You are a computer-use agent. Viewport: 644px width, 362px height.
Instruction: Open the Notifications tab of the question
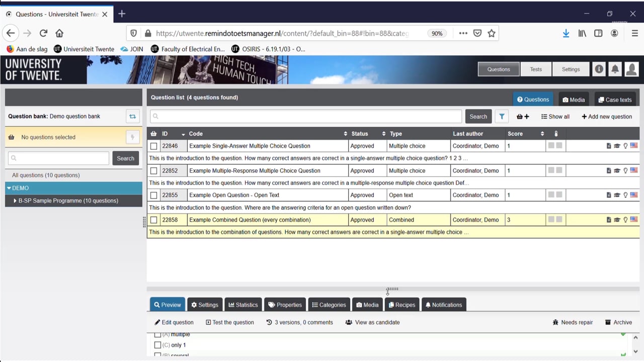click(x=444, y=305)
